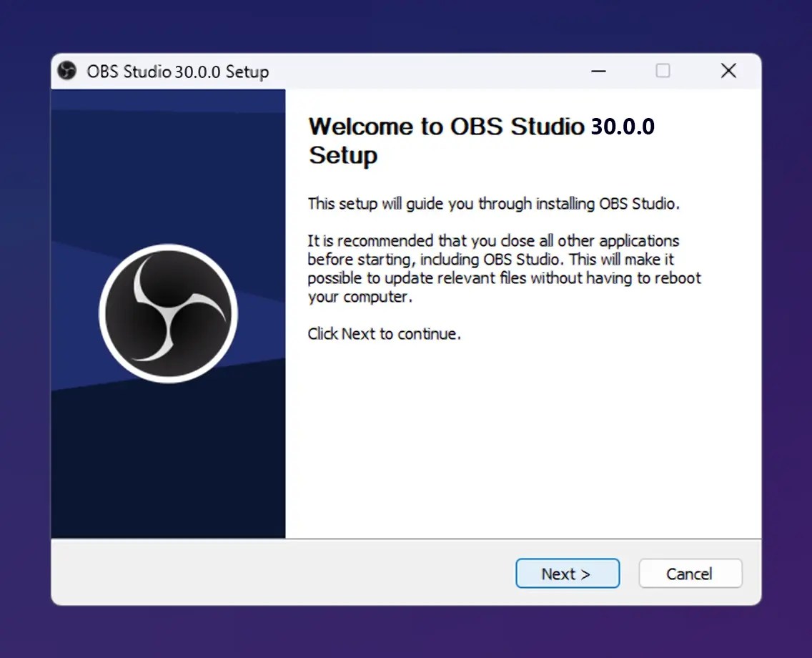Click the maximize icon
812x658 pixels.
[x=663, y=71]
